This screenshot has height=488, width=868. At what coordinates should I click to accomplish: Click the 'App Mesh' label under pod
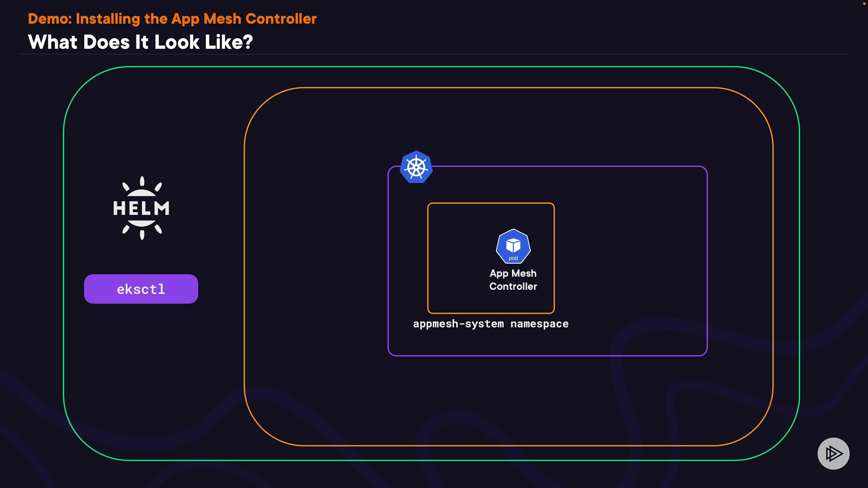513,273
